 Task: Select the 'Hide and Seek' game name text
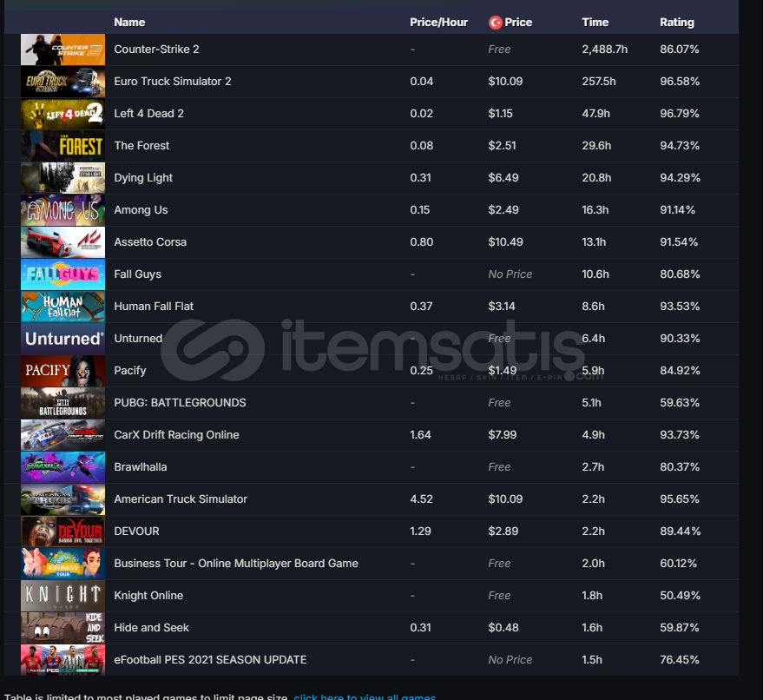(x=151, y=627)
